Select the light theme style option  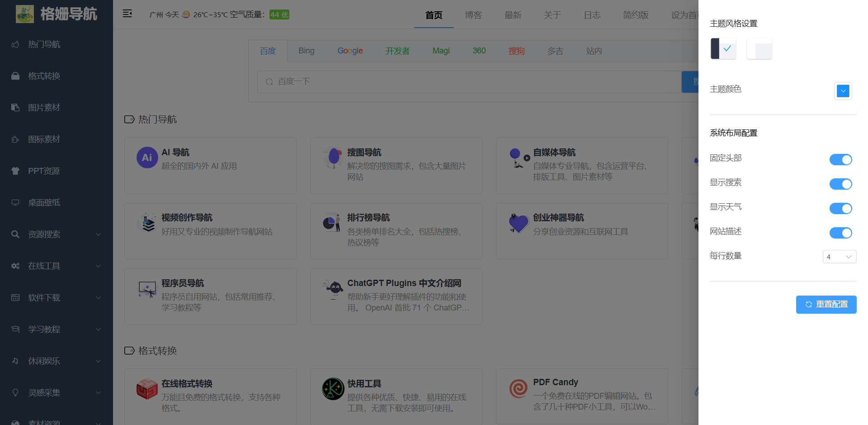pyautogui.click(x=759, y=48)
